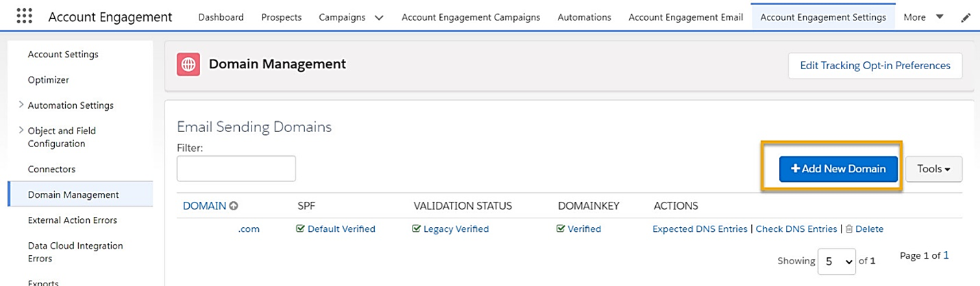Open the Campaigns tab dropdown chevron
The image size is (980, 286).
click(x=379, y=18)
